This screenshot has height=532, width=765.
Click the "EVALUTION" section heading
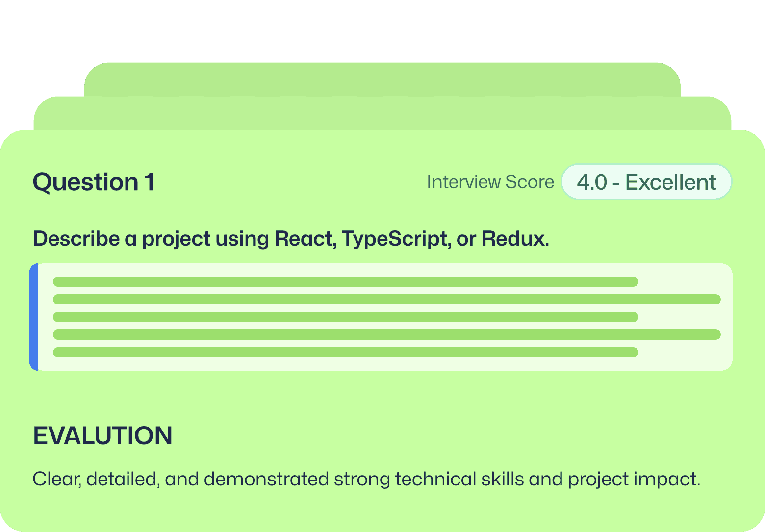tap(102, 435)
